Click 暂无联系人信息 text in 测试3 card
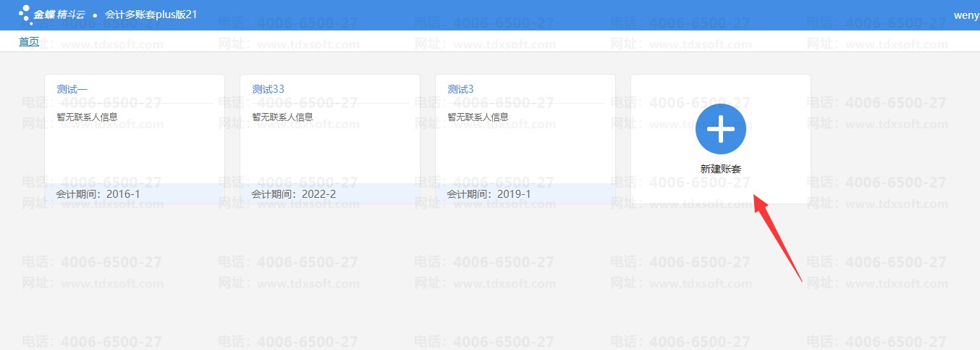 click(x=478, y=117)
